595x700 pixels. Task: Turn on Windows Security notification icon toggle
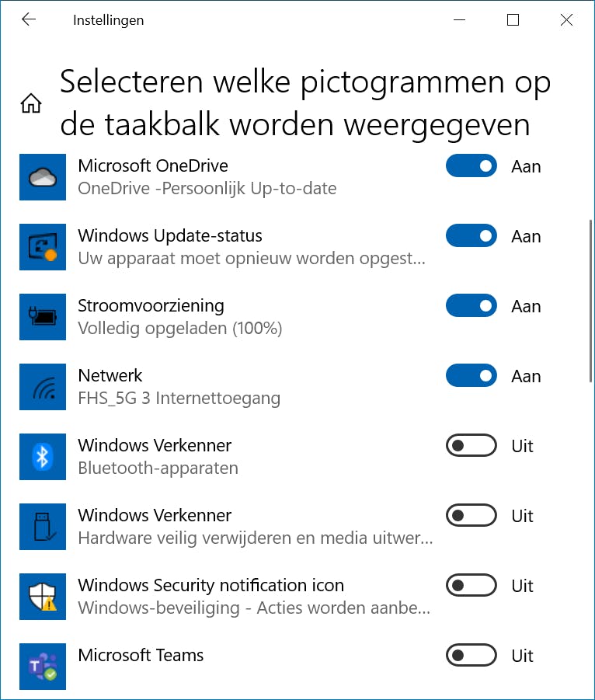[x=471, y=586]
